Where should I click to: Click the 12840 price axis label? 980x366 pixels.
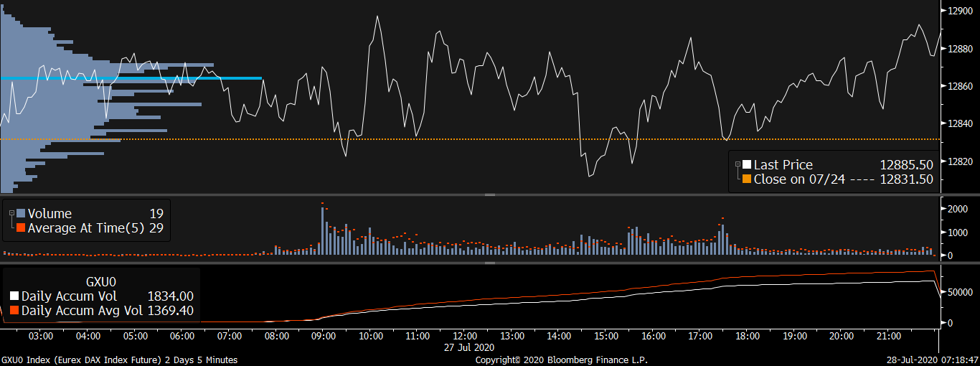pyautogui.click(x=961, y=123)
